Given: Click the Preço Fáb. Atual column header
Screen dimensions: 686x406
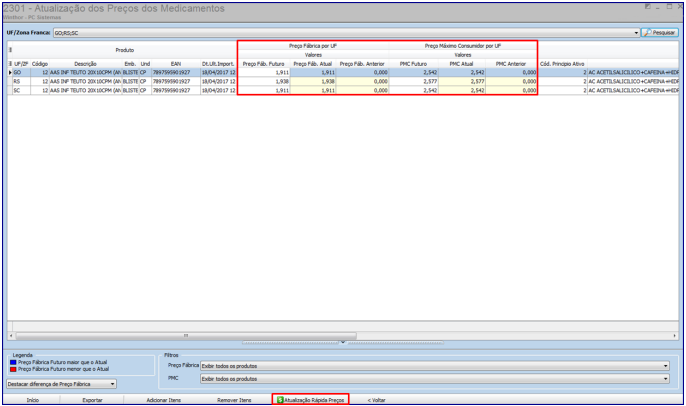Looking at the screenshot, I should (x=312, y=64).
